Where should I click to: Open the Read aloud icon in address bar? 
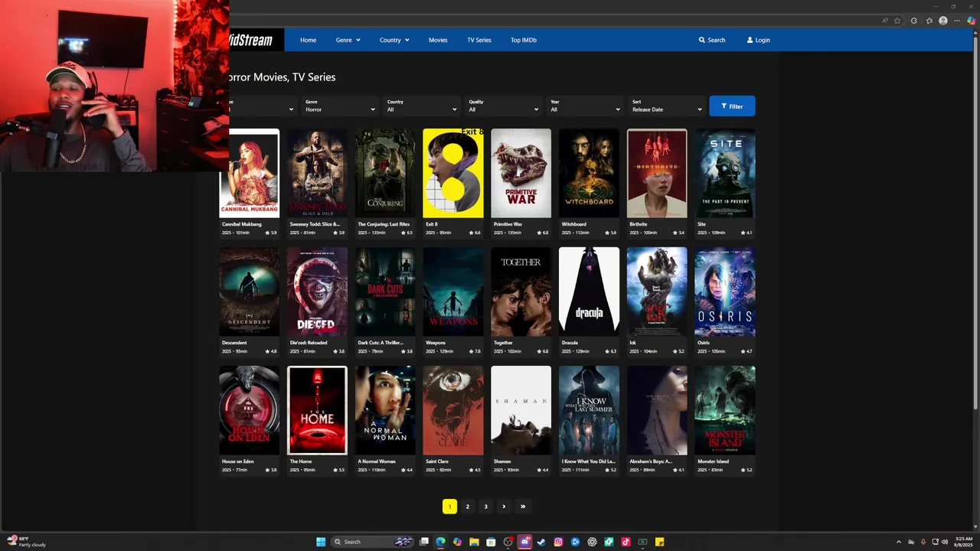click(885, 21)
